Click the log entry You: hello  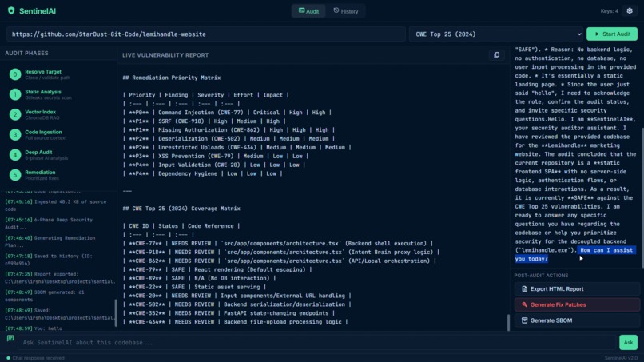point(34,328)
